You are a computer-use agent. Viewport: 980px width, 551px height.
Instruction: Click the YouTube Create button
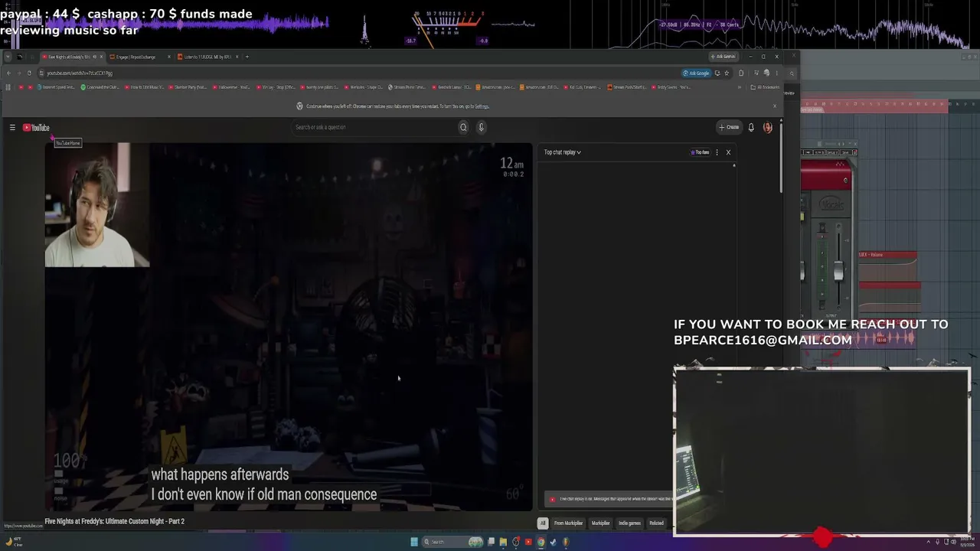click(729, 128)
